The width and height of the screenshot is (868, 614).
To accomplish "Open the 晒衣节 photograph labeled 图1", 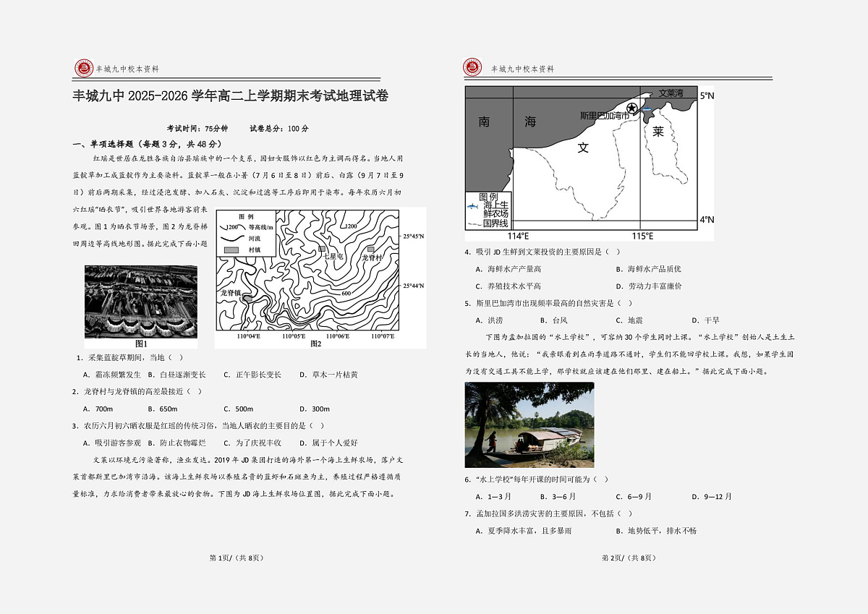I will click(141, 302).
